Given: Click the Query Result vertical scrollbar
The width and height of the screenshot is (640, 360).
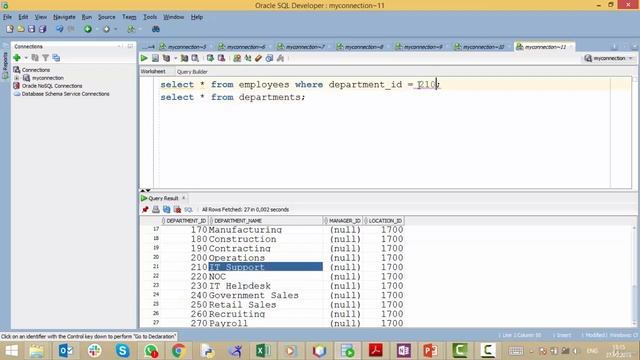Looking at the screenshot, I should pyautogui.click(x=634, y=276).
